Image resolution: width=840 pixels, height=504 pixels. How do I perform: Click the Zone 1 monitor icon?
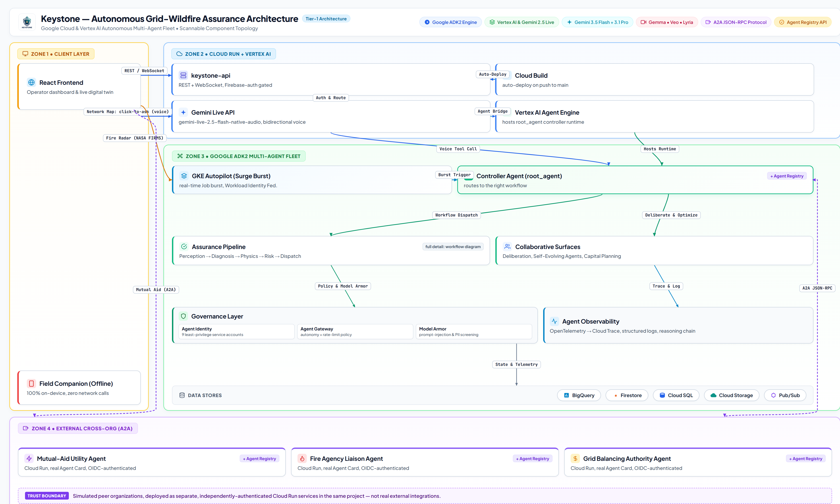(x=25, y=54)
